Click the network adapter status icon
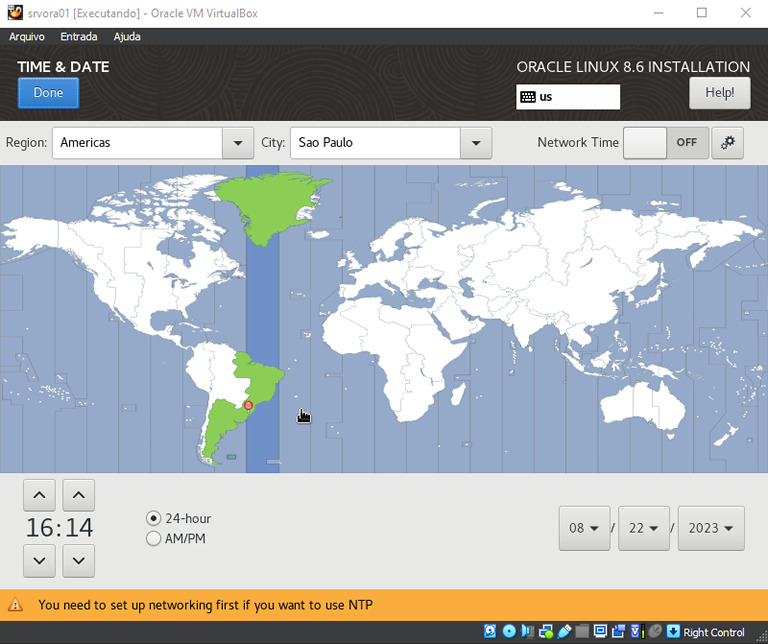Viewport: 768px width, 644px height. click(546, 631)
